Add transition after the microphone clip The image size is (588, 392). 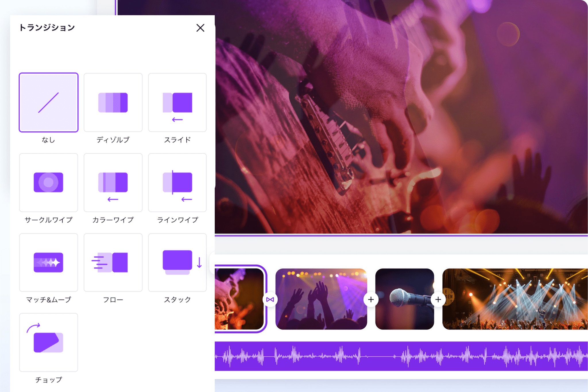[438, 300]
